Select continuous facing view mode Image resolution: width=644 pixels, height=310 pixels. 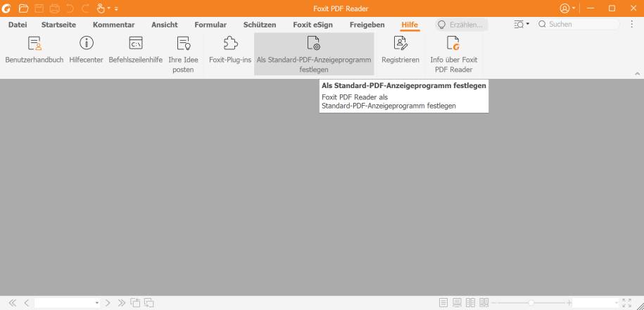[484, 303]
